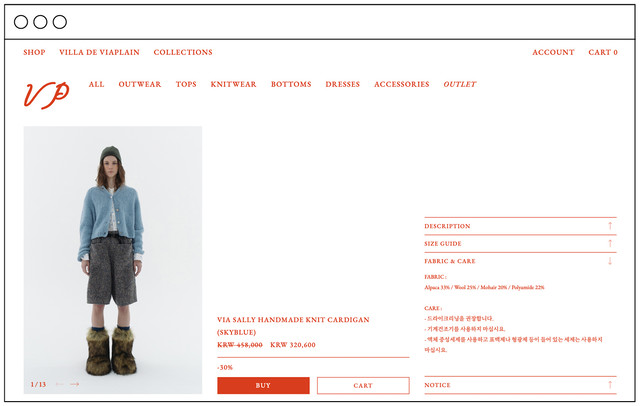Screen dimensions: 640x406
Task: Select the OUTLET category
Action: [x=460, y=84]
